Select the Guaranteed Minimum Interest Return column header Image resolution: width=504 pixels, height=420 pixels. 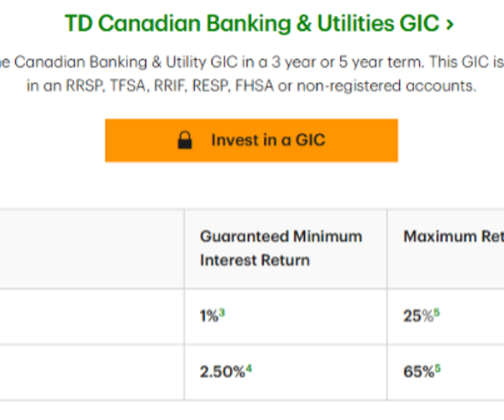(x=281, y=248)
